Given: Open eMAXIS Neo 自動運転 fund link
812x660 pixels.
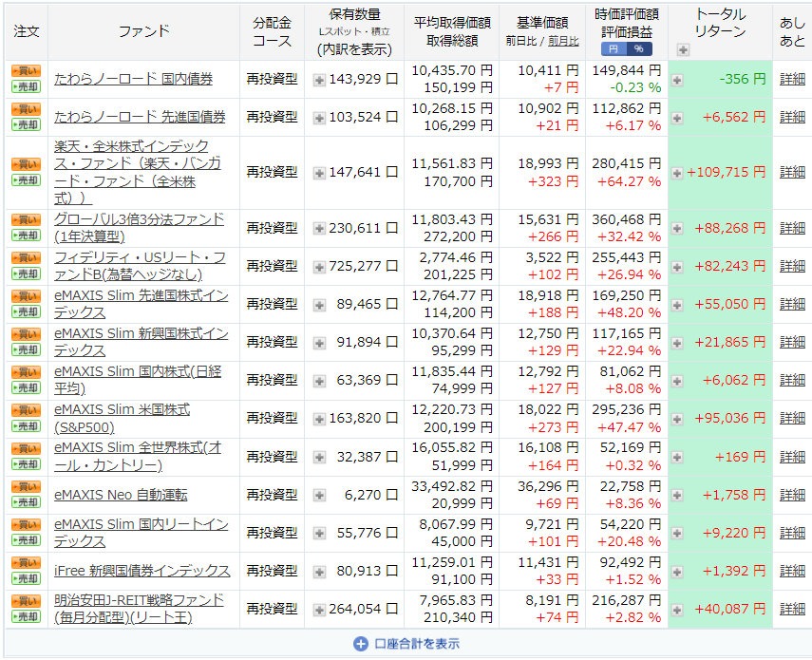Looking at the screenshot, I should pos(121,495).
